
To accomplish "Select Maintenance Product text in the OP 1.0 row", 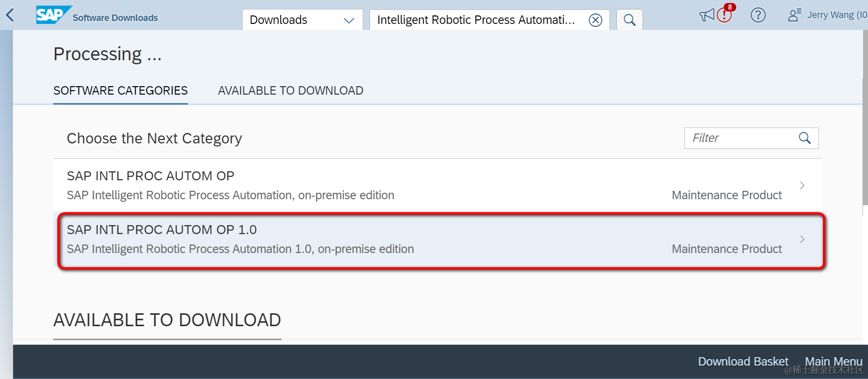I will pyautogui.click(x=727, y=249).
